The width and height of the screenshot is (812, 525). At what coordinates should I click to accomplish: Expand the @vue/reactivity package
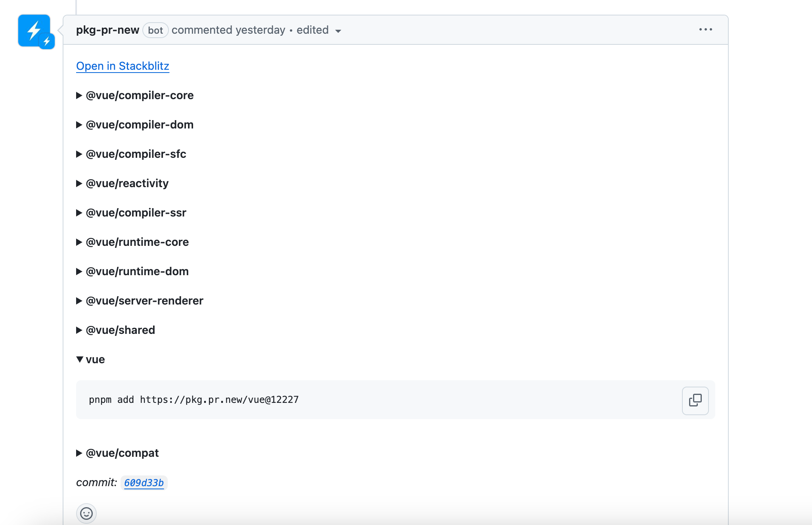click(x=127, y=184)
